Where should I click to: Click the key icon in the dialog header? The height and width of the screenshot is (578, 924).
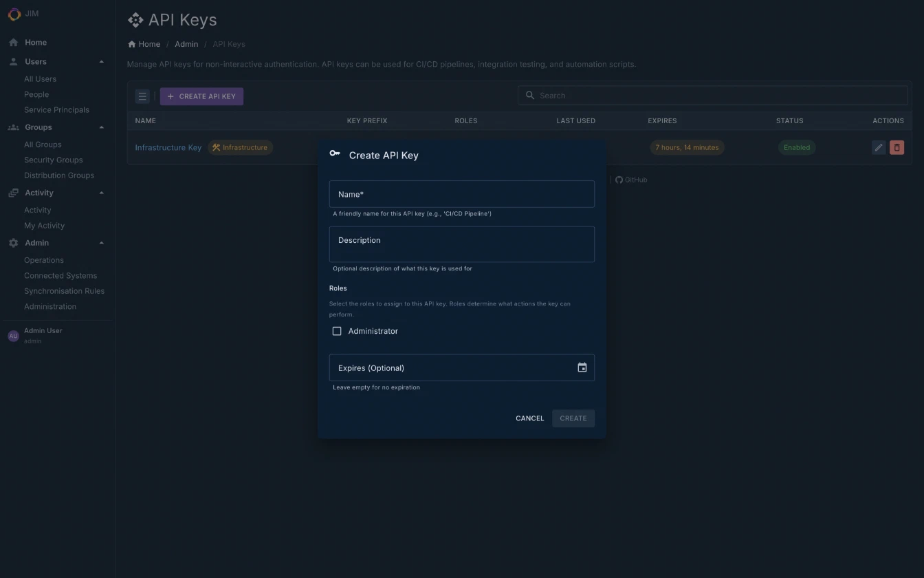335,154
